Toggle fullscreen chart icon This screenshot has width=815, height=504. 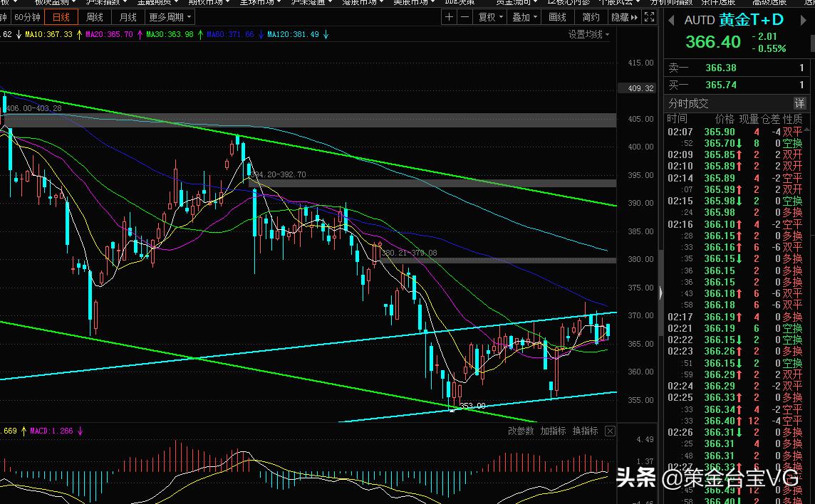650,17
